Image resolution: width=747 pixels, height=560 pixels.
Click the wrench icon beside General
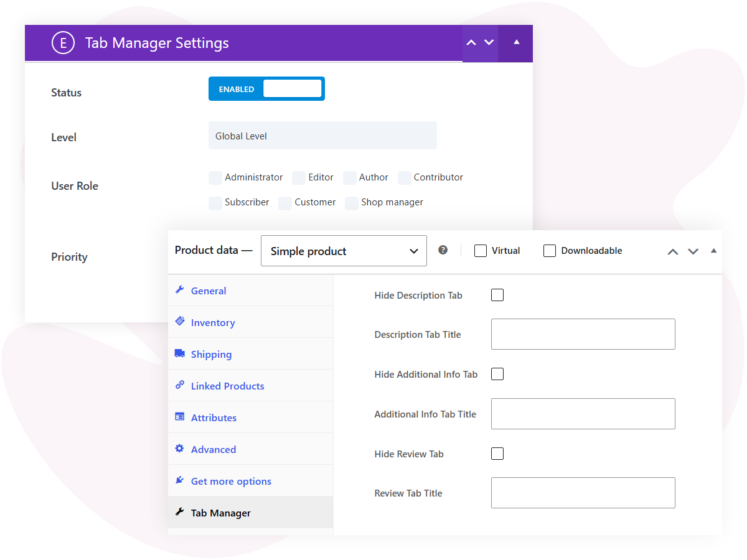click(180, 289)
